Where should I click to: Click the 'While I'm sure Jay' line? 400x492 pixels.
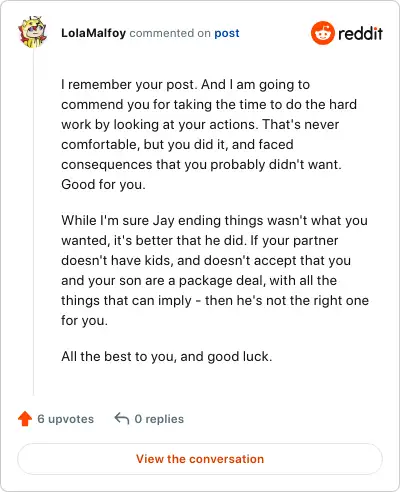[214, 221]
